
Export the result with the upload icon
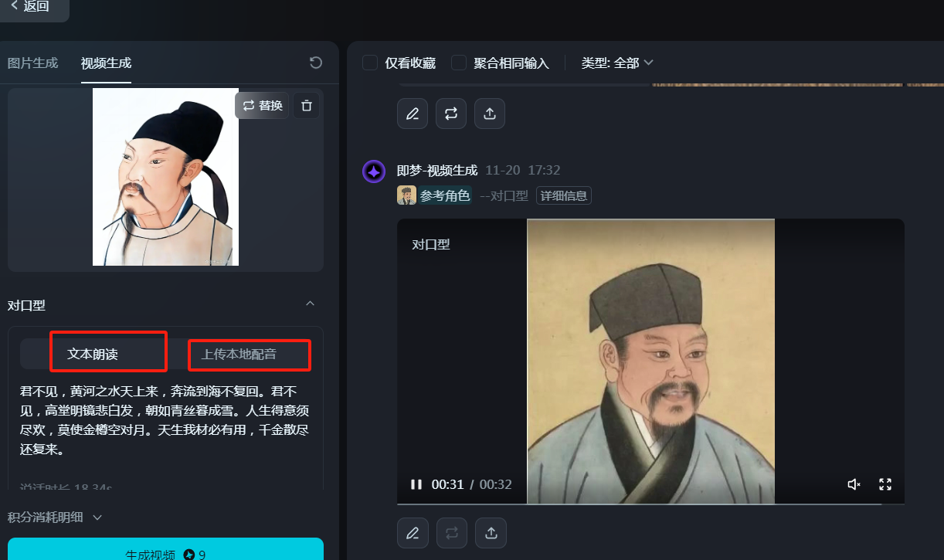pyautogui.click(x=491, y=533)
